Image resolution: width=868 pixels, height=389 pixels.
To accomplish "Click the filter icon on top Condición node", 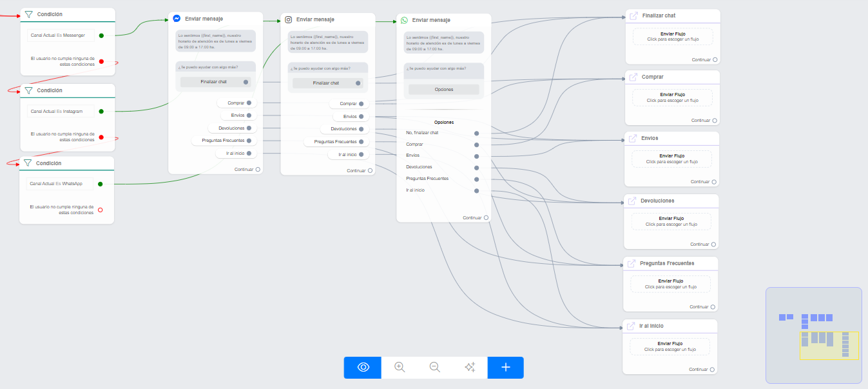I will (28, 14).
